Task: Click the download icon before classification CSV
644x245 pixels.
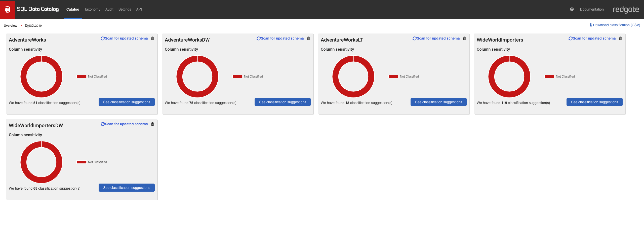Action: tap(591, 25)
